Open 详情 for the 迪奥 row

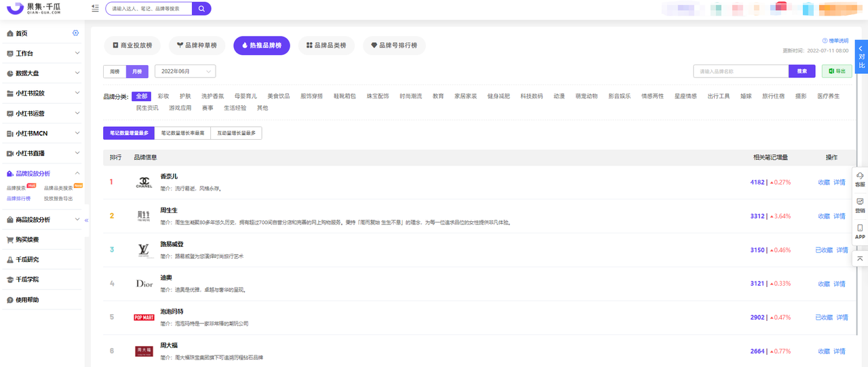tap(840, 284)
